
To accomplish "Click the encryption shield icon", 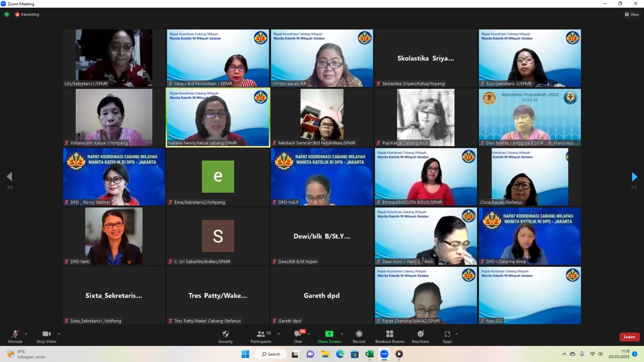I will tap(6, 14).
